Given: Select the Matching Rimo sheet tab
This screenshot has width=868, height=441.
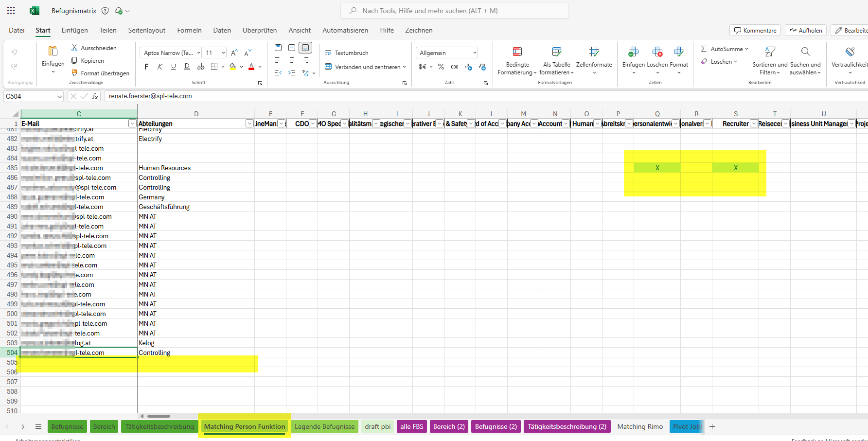Looking at the screenshot, I should coord(640,426).
